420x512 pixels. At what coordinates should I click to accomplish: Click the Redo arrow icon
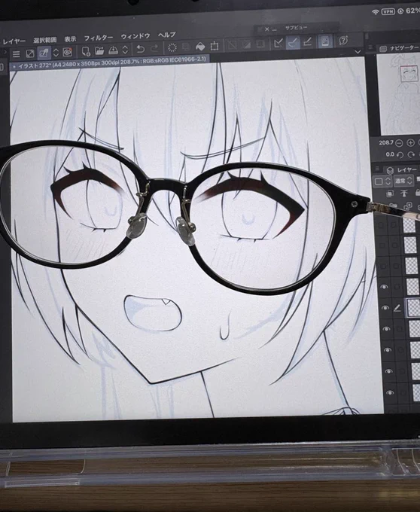(154, 49)
